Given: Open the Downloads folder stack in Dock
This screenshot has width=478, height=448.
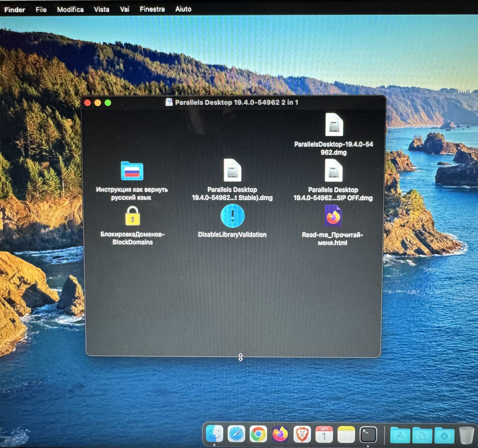Looking at the screenshot, I should tap(444, 435).
